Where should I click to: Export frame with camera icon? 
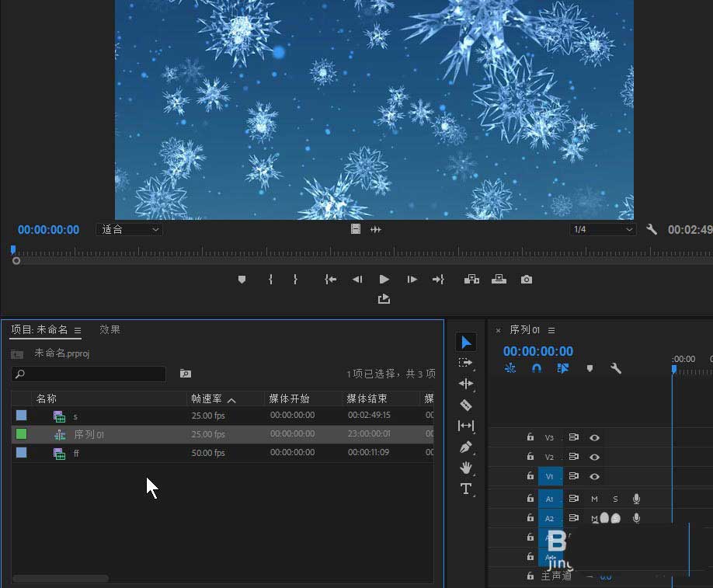click(526, 279)
